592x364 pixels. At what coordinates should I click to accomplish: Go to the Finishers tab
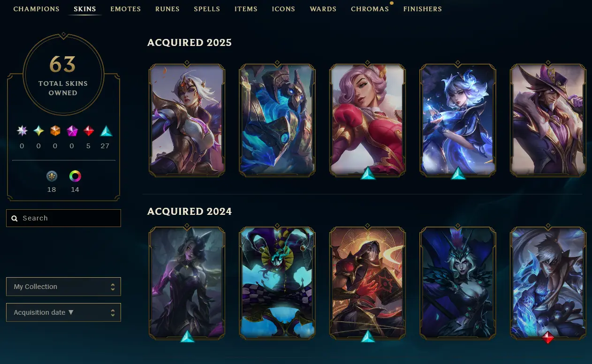click(x=423, y=9)
